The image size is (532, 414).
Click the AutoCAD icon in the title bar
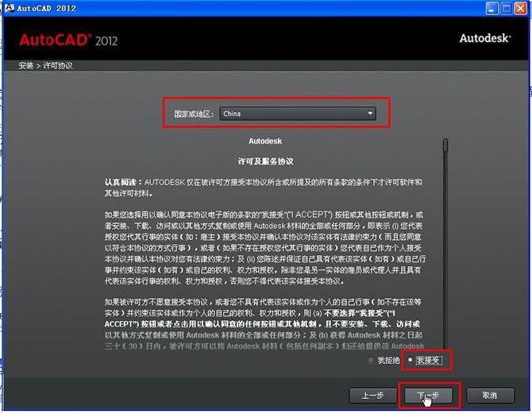(x=9, y=7)
